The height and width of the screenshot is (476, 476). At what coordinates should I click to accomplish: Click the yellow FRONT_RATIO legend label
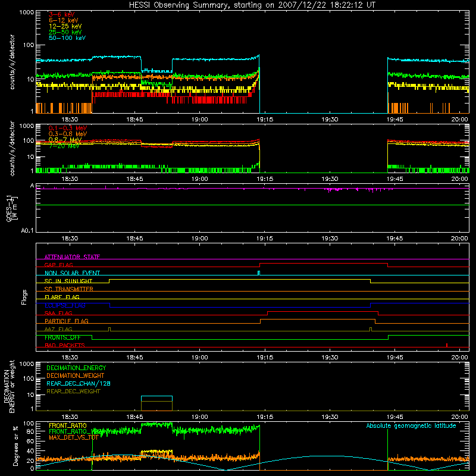(68, 425)
